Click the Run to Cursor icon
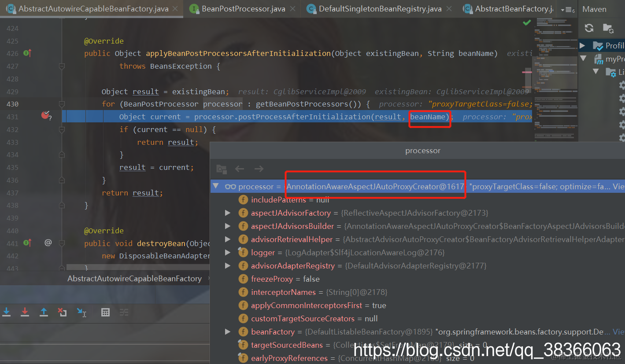 point(82,312)
